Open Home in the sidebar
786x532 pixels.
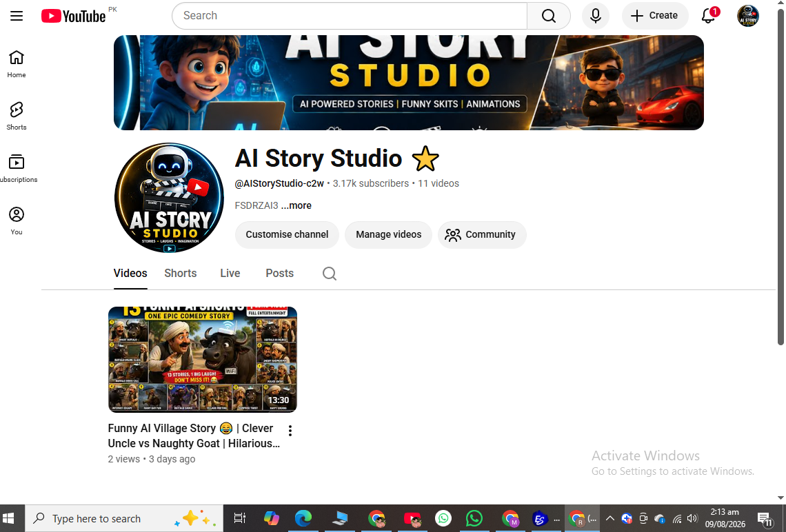(x=17, y=64)
